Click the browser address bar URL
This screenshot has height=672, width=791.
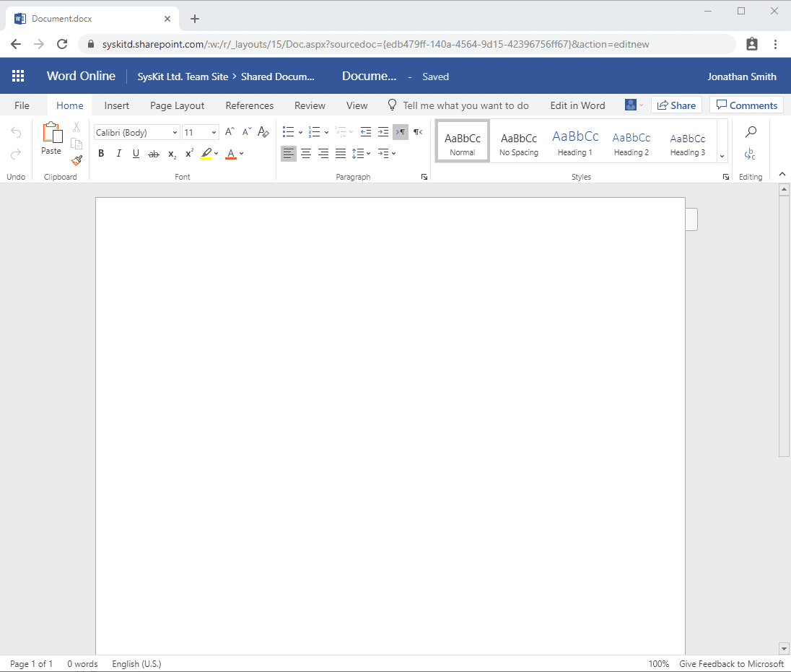pyautogui.click(x=375, y=44)
